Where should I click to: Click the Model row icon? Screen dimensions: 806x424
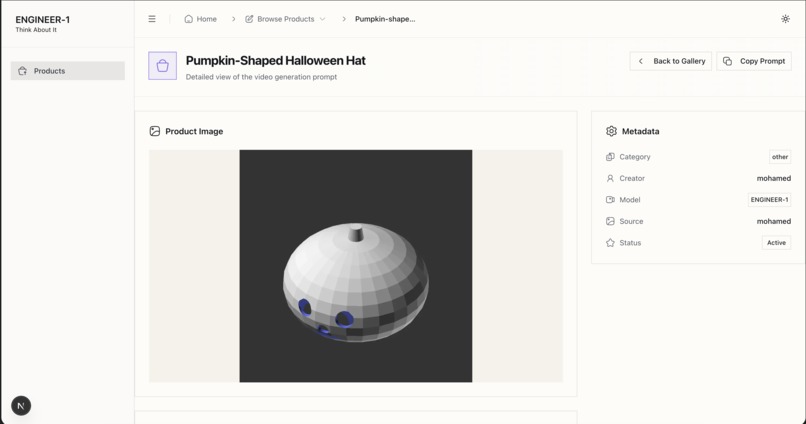pyautogui.click(x=610, y=200)
